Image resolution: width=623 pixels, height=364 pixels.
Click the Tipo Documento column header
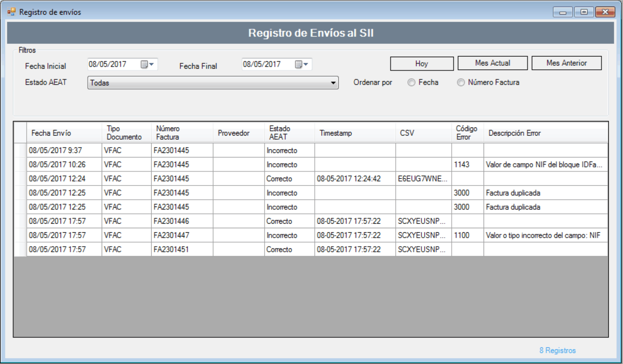126,133
